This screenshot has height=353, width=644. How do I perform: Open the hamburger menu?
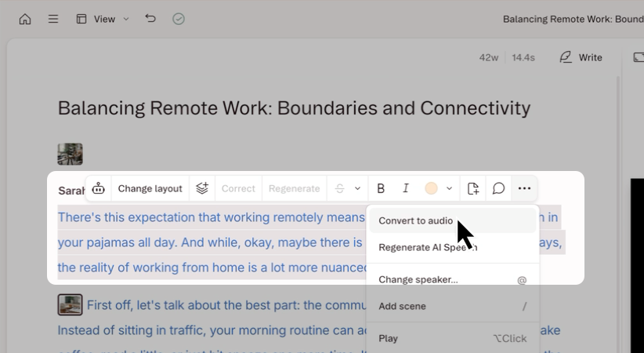[x=53, y=19]
